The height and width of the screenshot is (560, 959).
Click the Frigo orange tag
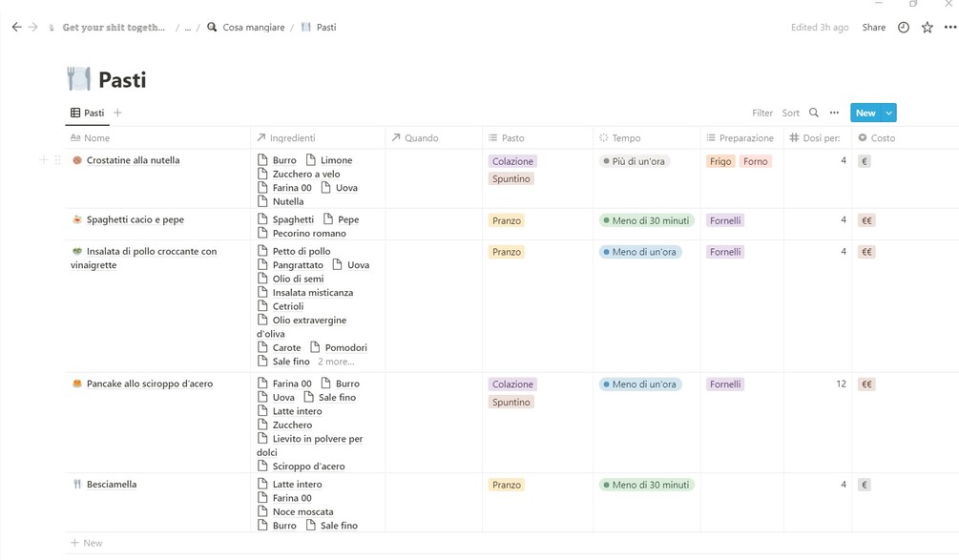point(719,161)
